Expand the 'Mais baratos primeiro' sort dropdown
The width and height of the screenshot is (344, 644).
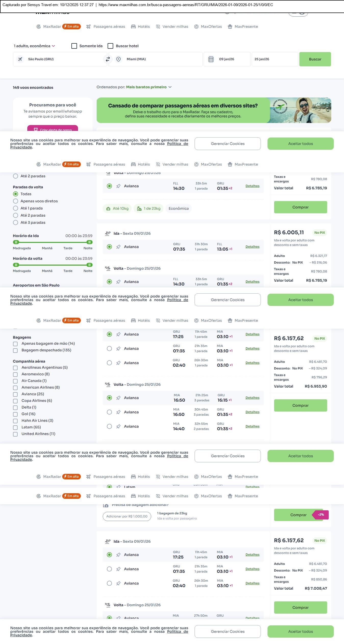[x=149, y=87]
